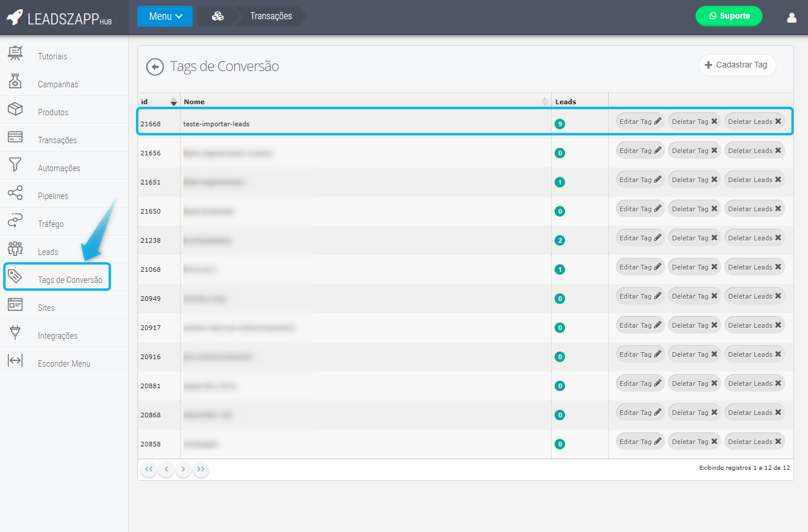Click the leads count badge for teste-importar-leads

pos(560,124)
